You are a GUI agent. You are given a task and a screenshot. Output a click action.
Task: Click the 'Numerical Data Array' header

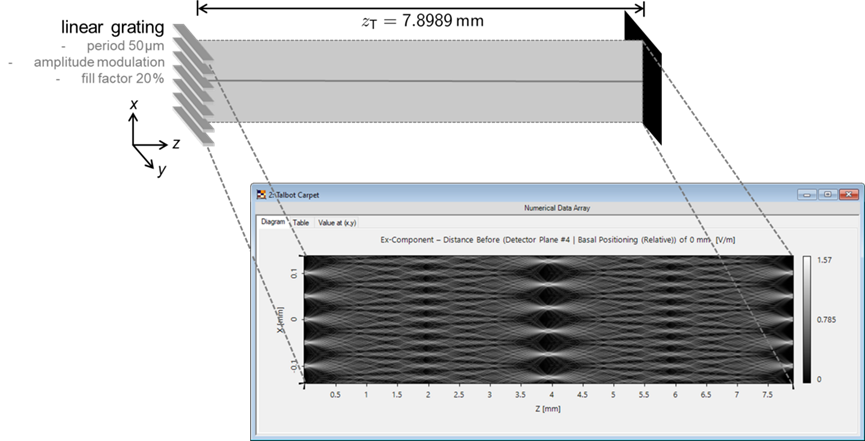tap(557, 208)
